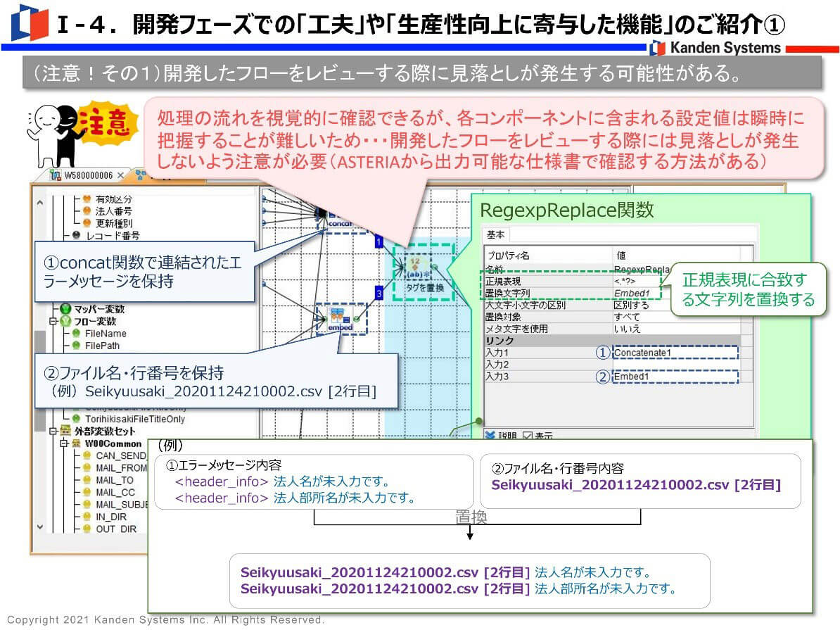Click the yellow icon beside OUT_DIR

pos(87,529)
